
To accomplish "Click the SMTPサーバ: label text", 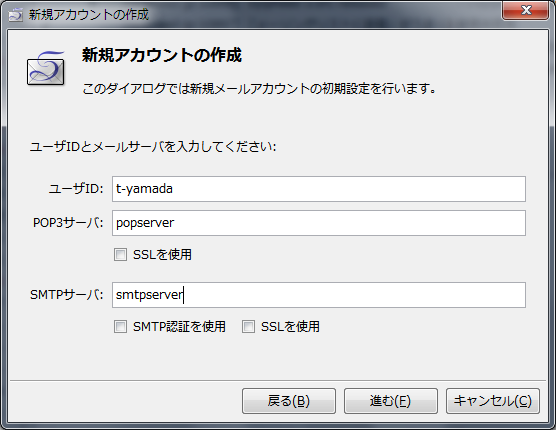I will coord(67,295).
